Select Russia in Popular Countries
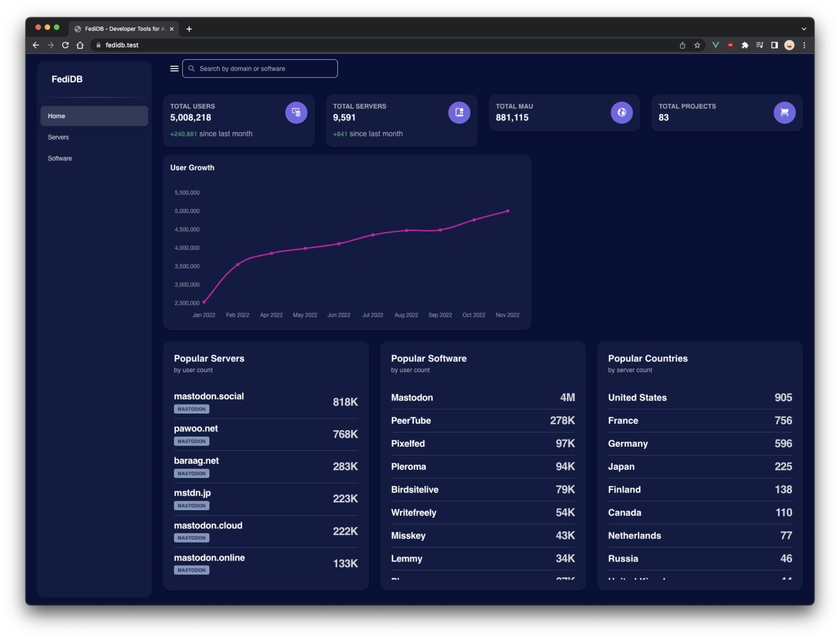Screen dimensions: 840x639 point(700,559)
